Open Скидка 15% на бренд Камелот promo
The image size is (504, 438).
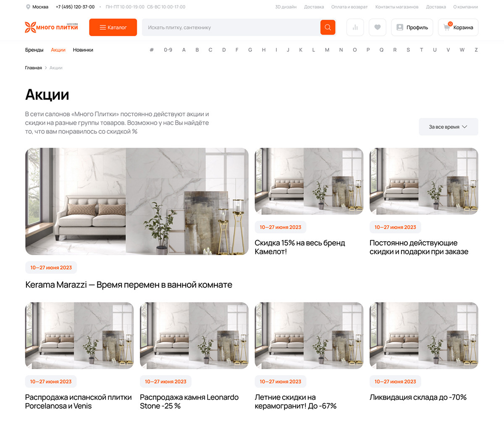click(300, 247)
